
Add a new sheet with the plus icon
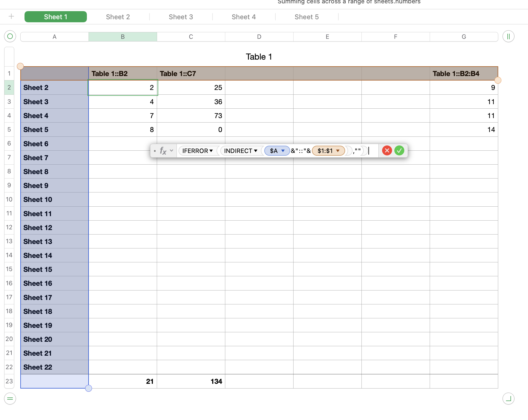pos(11,16)
